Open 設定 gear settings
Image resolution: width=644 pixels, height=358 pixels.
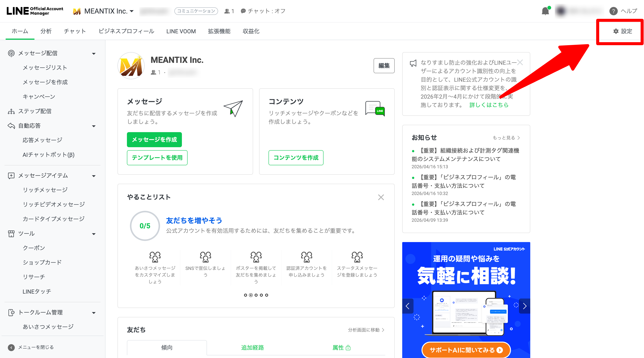(623, 31)
